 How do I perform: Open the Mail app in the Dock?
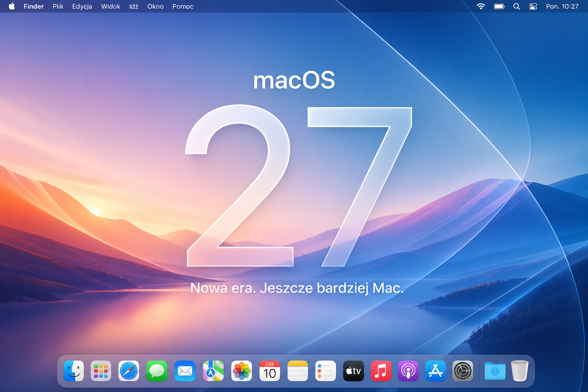point(185,371)
